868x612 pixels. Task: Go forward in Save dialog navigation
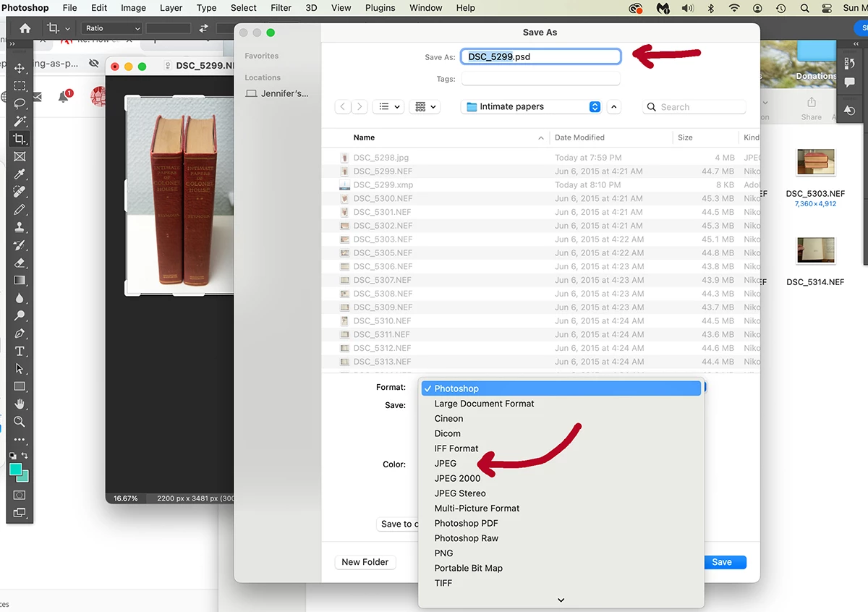click(x=359, y=106)
